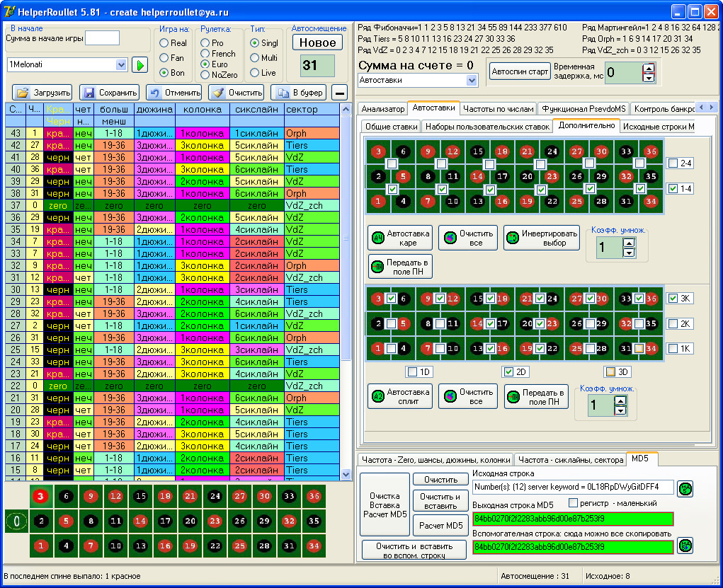Click the Сохранить floppy disk button
The image size is (723, 588).
[x=108, y=93]
